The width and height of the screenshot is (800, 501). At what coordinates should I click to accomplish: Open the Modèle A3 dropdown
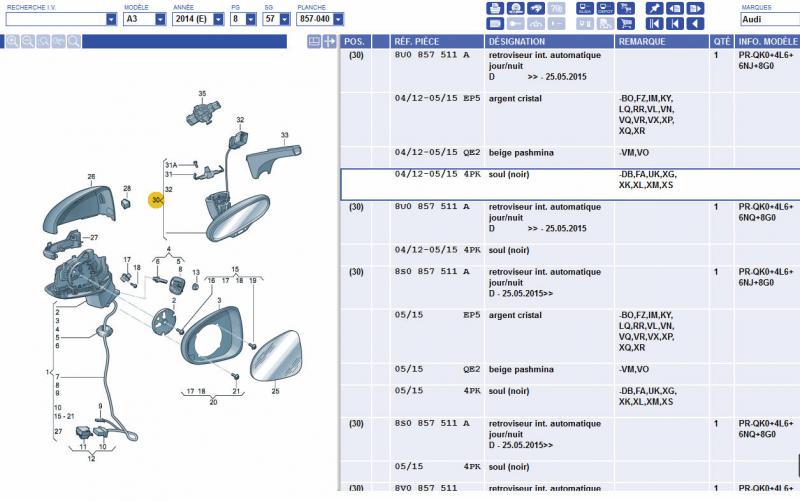click(x=160, y=19)
